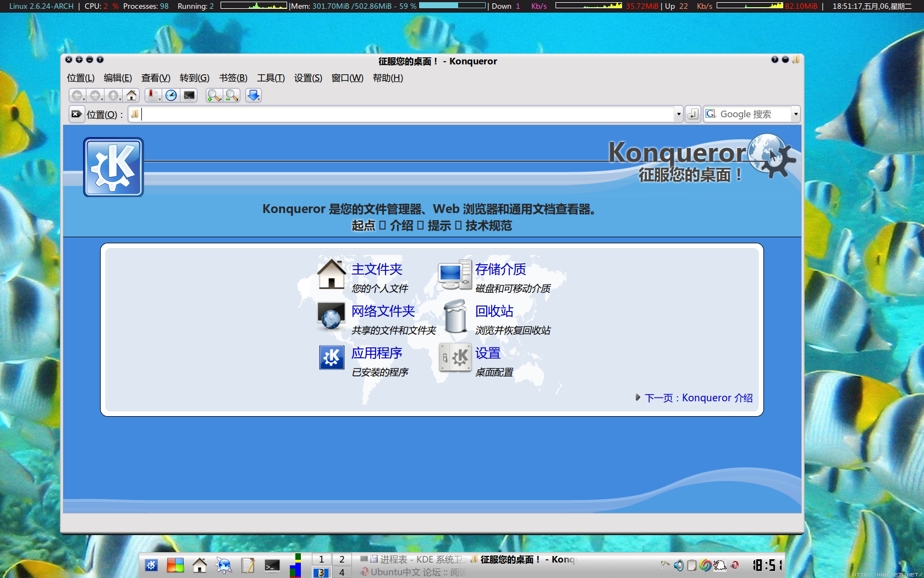The image size is (924, 578).
Task: Open the 书签(B) menu
Action: pos(233,78)
